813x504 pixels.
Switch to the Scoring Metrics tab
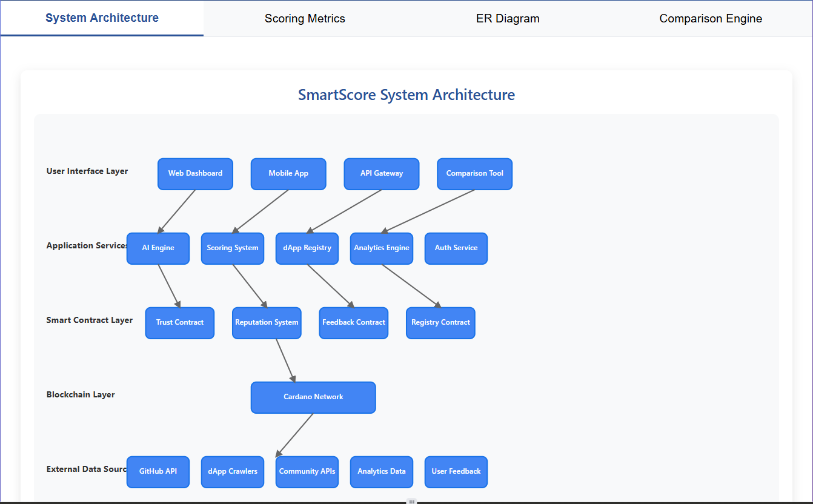pos(305,18)
